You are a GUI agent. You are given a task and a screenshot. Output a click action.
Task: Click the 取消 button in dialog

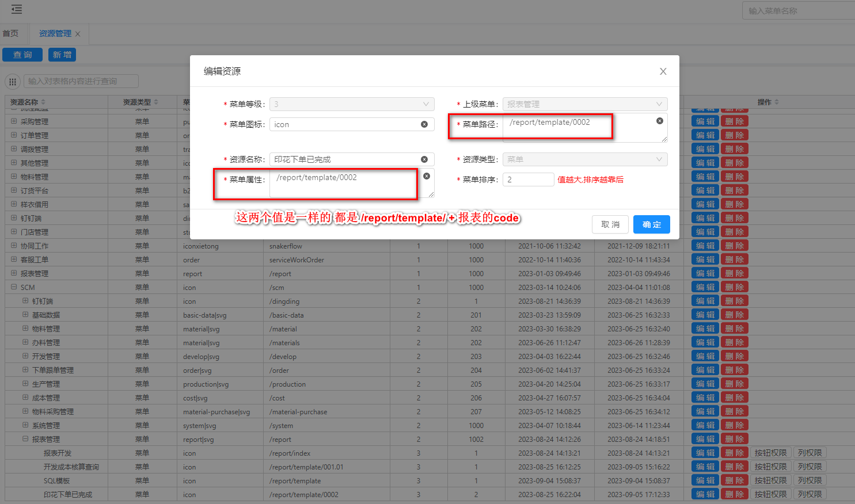(610, 224)
